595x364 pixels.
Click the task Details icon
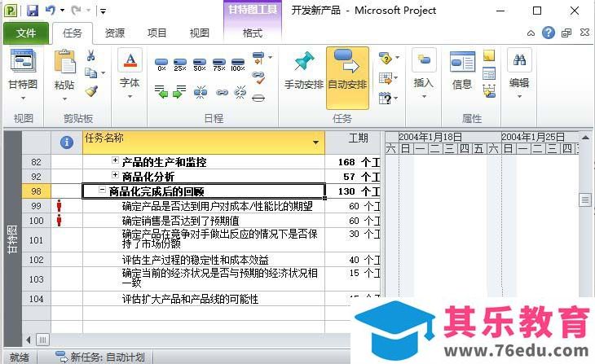click(489, 72)
